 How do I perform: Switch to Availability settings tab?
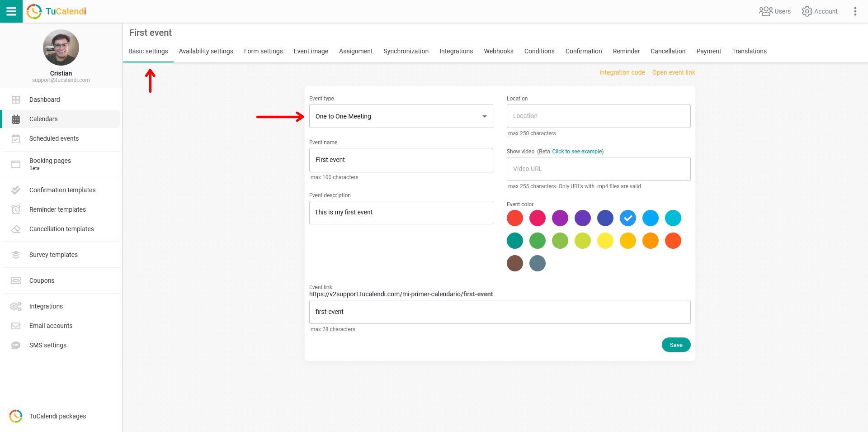[206, 51]
